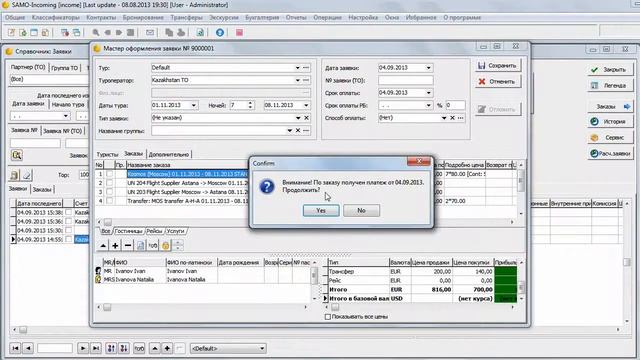Click the minus remove-order icon in wizard
640x360 pixels.
[x=128, y=245]
